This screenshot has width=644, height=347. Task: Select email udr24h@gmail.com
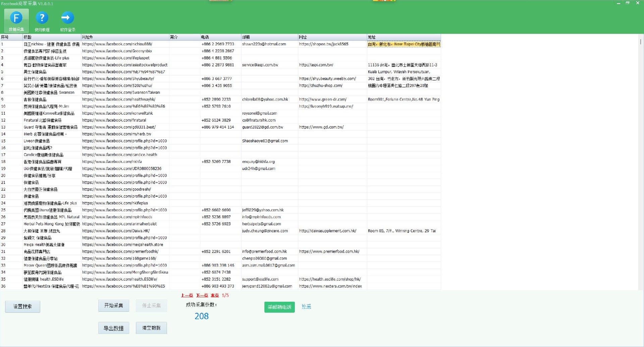click(269, 169)
